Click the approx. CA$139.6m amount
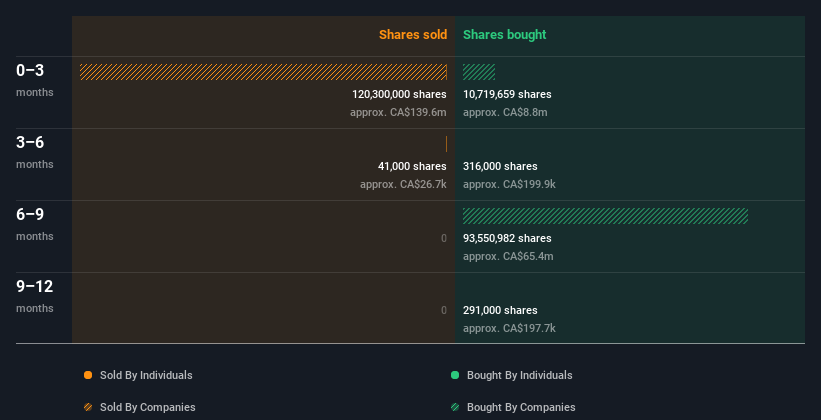 click(x=398, y=112)
